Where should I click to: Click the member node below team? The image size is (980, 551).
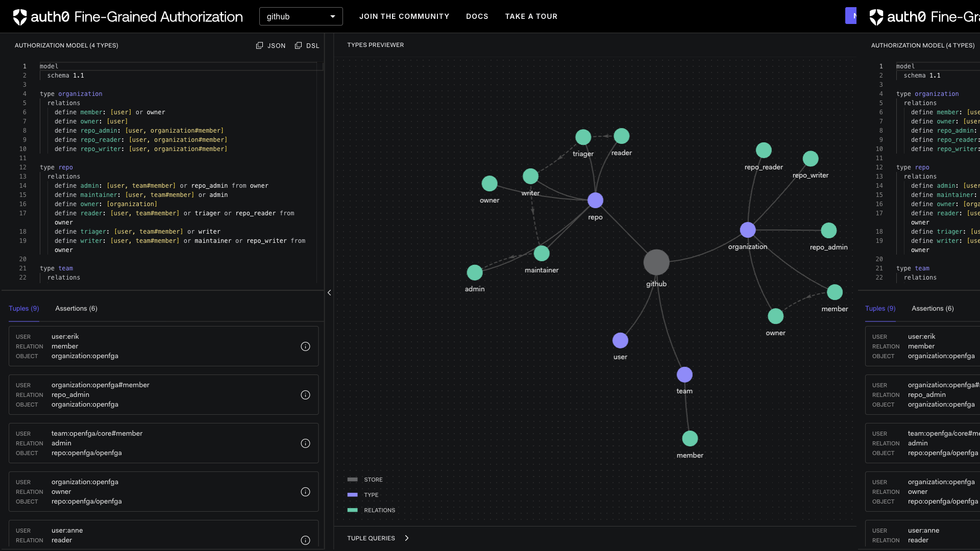[x=690, y=438]
